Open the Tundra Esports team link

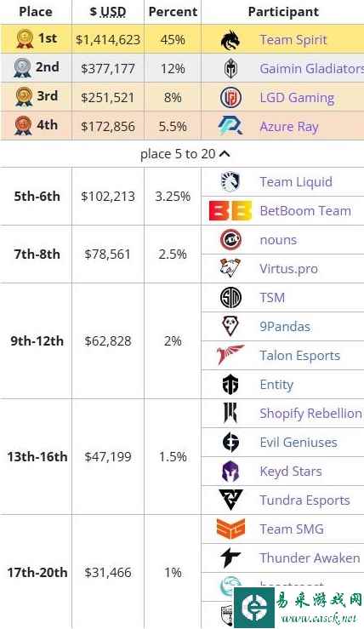304,500
